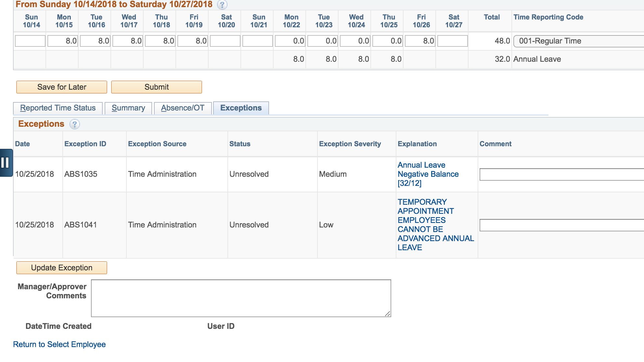Submit the timesheet
Viewport: 644px width, 362px height.
coord(156,87)
